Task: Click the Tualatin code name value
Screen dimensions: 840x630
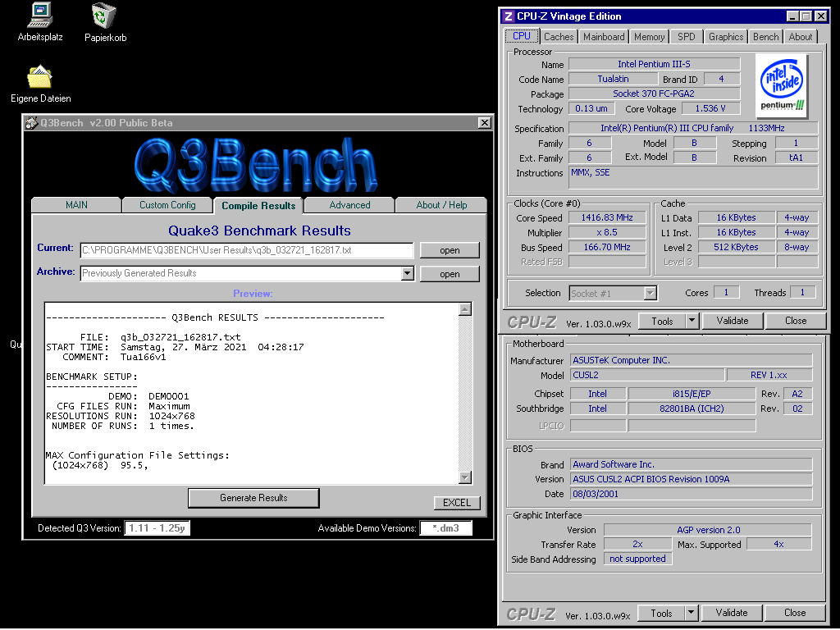Action: click(x=613, y=79)
